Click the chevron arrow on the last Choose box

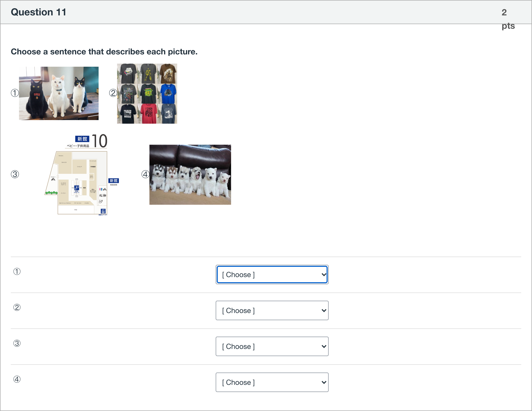tap(324, 382)
